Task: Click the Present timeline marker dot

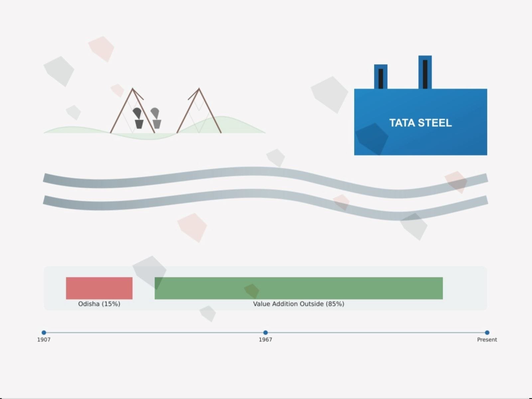Action: pyautogui.click(x=487, y=332)
